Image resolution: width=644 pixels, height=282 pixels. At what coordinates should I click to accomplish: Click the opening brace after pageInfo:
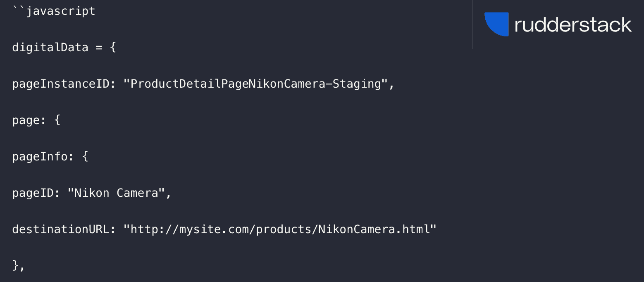point(85,157)
